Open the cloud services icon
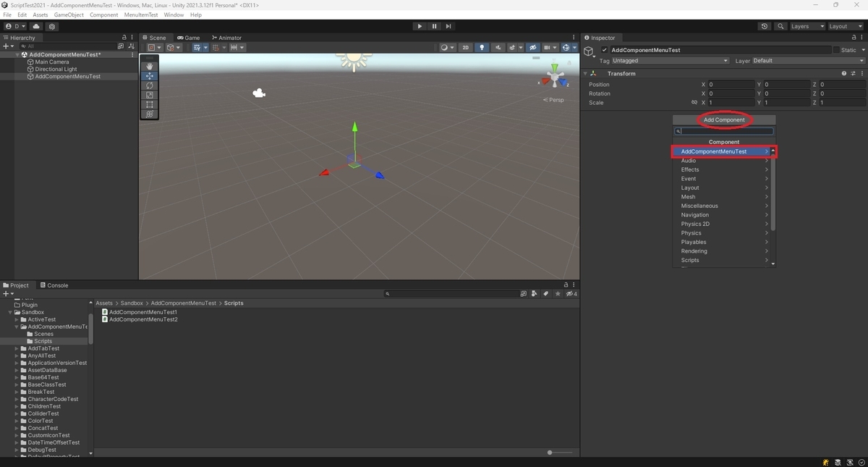The image size is (868, 467). pyautogui.click(x=36, y=26)
